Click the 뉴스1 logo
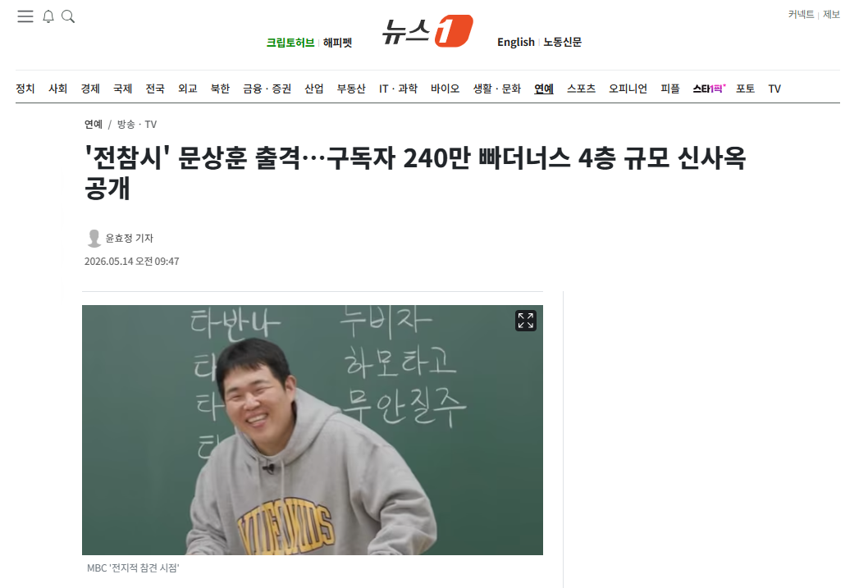Image resolution: width=868 pixels, height=588 pixels. point(427,31)
